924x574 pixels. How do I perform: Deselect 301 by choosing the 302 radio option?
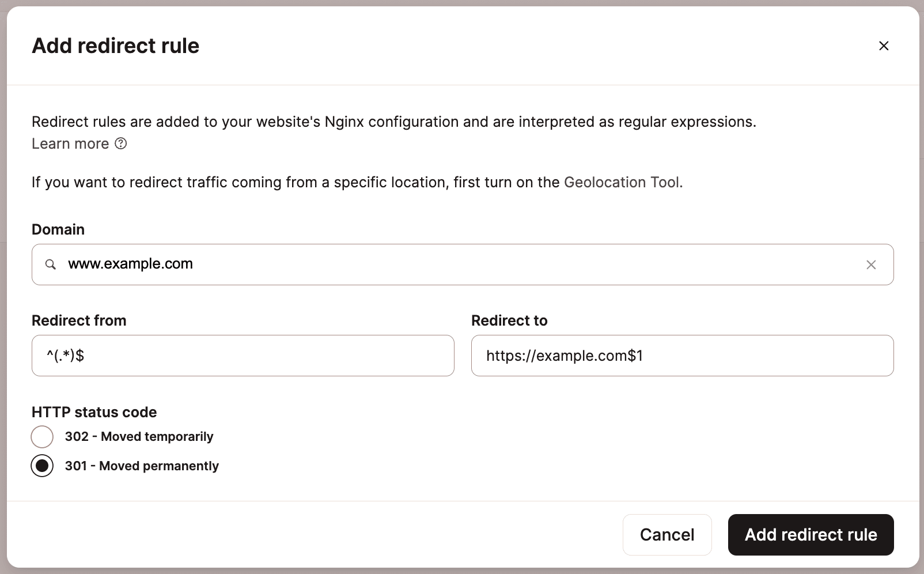(42, 437)
